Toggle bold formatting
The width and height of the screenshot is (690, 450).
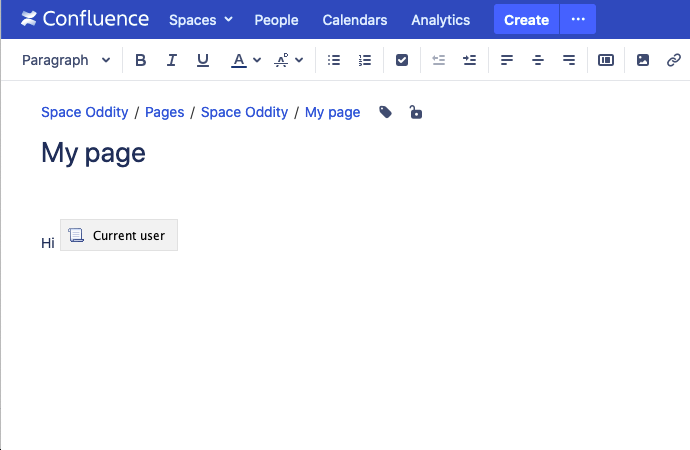(x=140, y=60)
